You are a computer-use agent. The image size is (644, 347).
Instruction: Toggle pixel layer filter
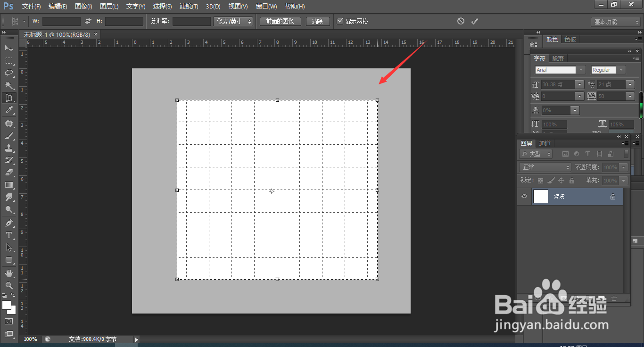pos(565,154)
